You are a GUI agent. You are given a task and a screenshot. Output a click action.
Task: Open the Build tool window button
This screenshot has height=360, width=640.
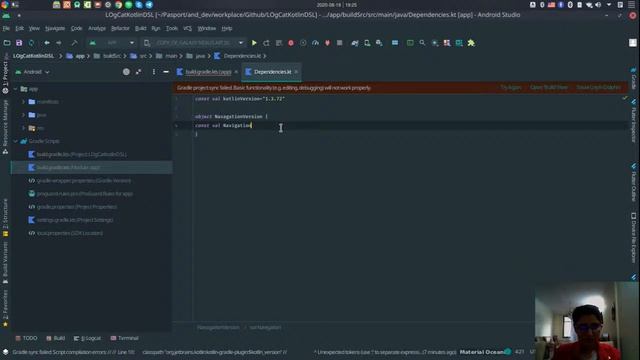coord(56,338)
